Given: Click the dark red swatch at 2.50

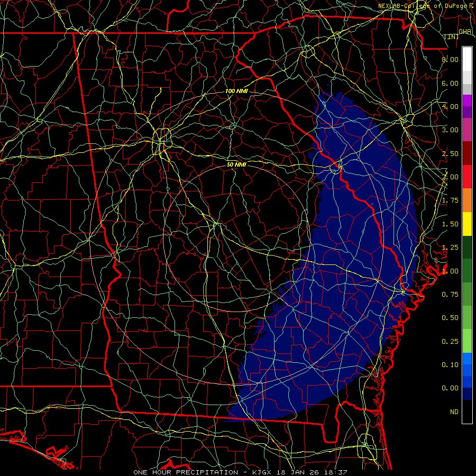Looking at the screenshot, I should click(467, 153).
